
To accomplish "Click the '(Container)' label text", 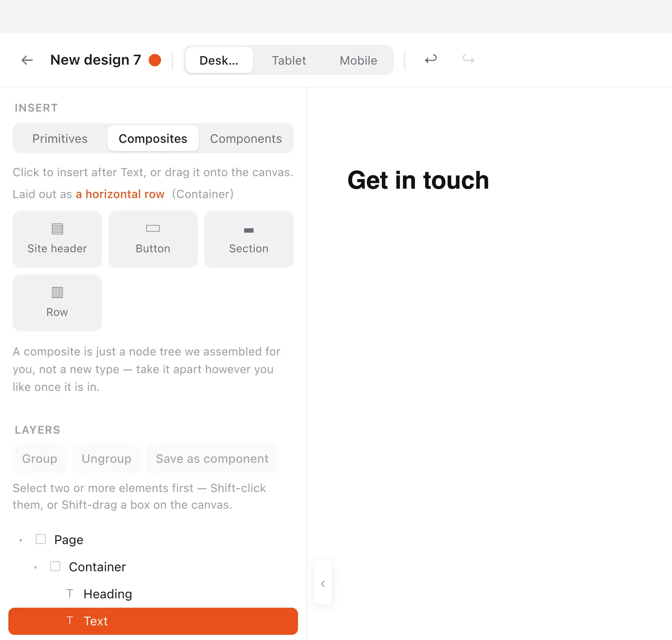I will (x=203, y=194).
